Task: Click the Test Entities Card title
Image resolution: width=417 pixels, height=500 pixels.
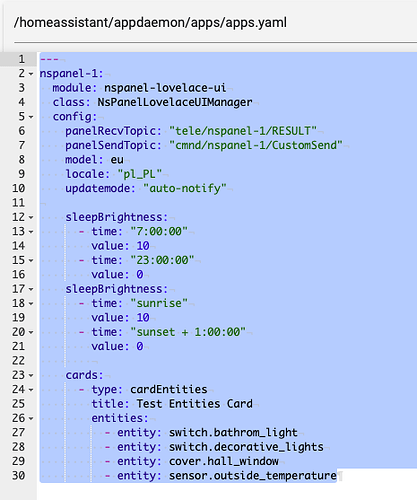Action: 195,404
